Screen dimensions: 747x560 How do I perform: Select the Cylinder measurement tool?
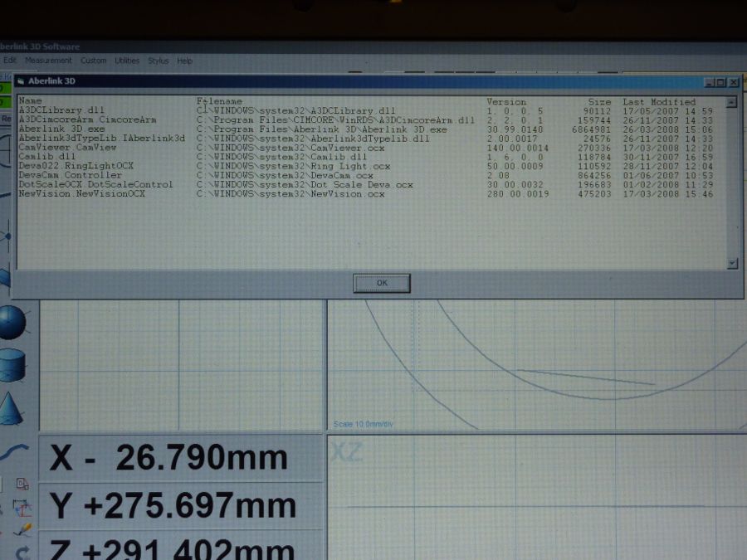pos(12,365)
